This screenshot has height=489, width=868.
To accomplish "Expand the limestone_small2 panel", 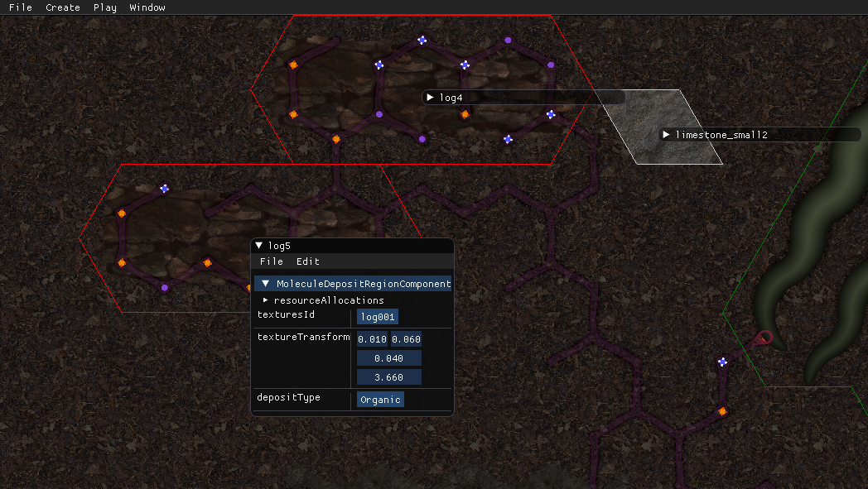I will coord(666,134).
